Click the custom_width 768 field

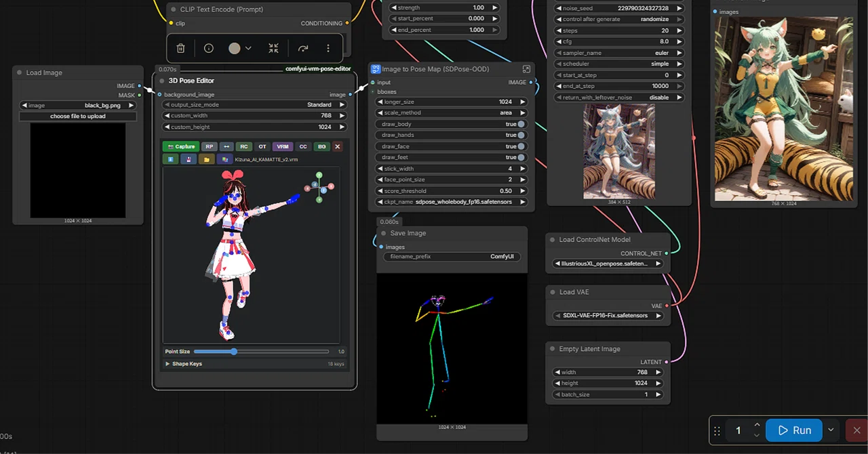tap(254, 116)
